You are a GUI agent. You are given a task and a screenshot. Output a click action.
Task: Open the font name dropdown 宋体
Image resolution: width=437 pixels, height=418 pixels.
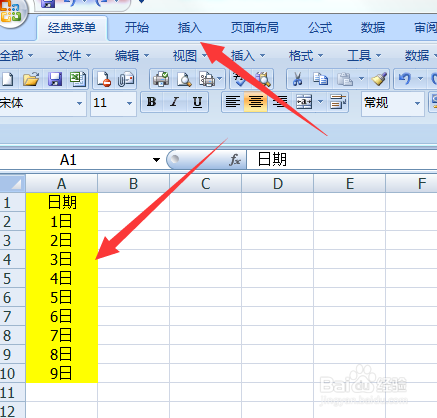79,103
